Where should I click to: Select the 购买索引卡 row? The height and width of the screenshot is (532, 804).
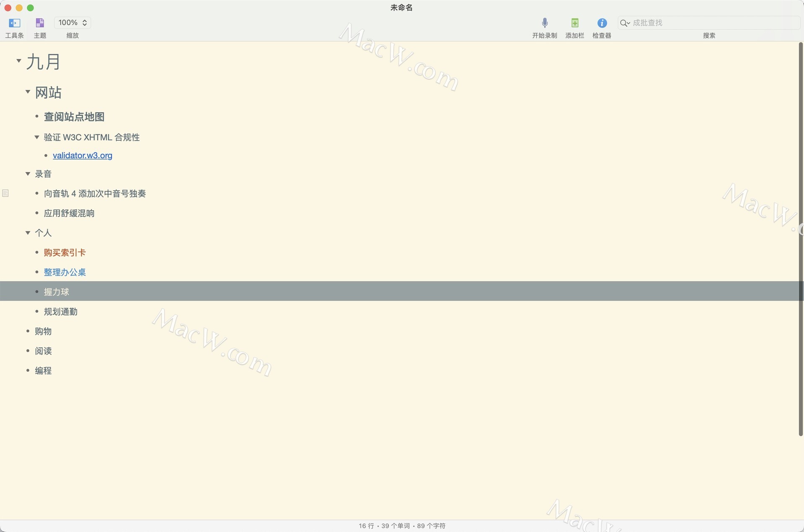[x=64, y=253]
